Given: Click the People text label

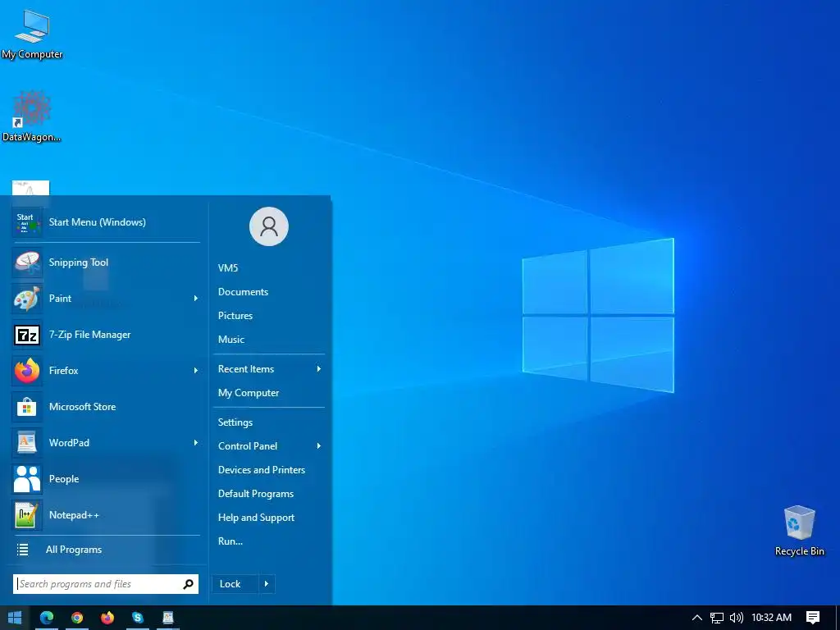Looking at the screenshot, I should pyautogui.click(x=64, y=479).
